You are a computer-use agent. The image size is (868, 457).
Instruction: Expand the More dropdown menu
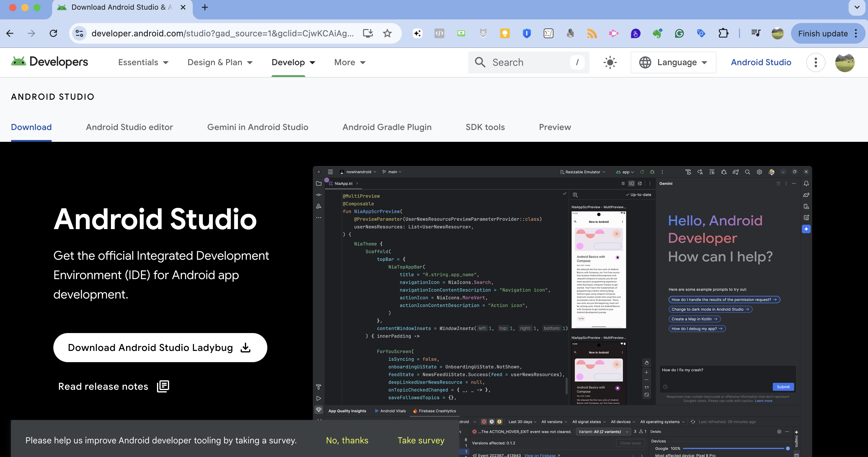[x=350, y=62]
